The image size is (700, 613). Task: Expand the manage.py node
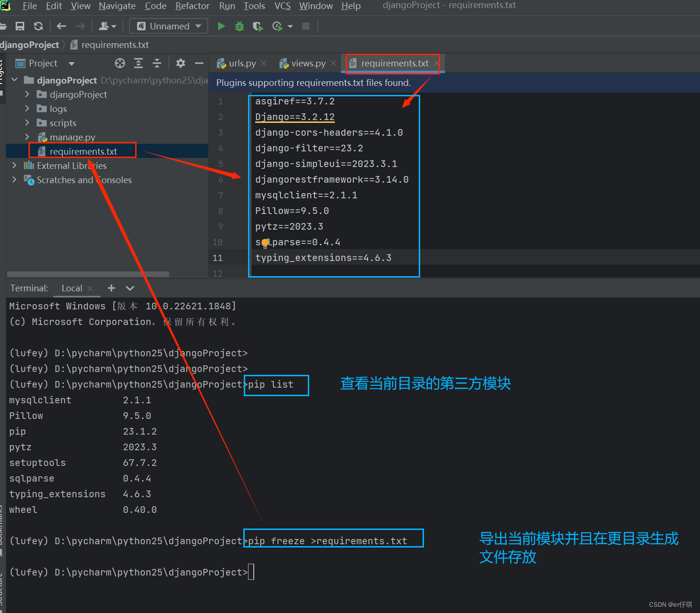click(27, 137)
